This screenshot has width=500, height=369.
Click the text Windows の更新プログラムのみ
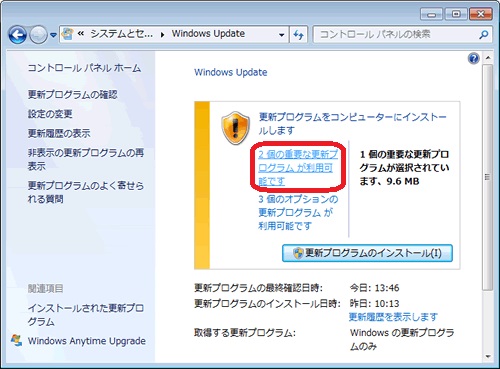pos(402,339)
